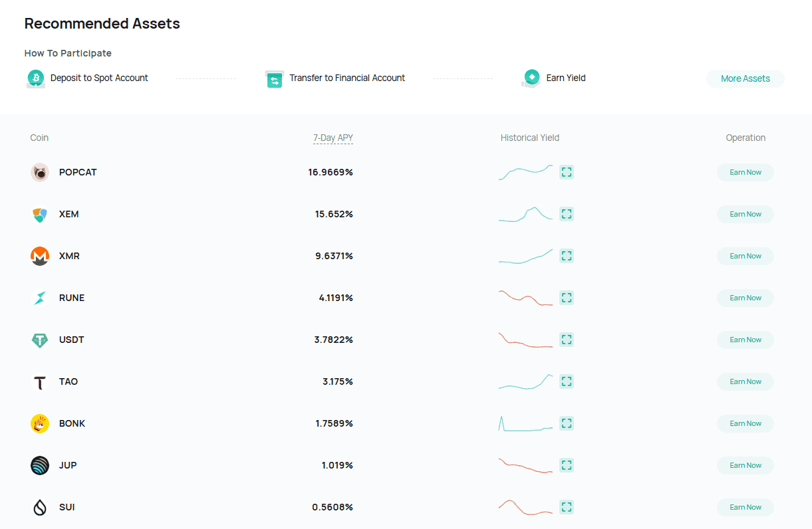Viewport: 812px width, 529px height.
Task: Click the 4.1191% APY value
Action: [336, 298]
